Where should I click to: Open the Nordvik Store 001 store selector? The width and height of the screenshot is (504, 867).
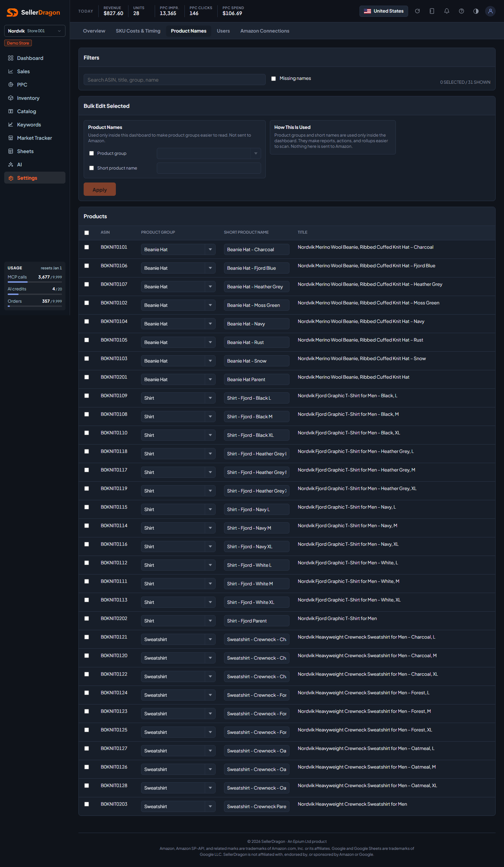click(x=35, y=31)
